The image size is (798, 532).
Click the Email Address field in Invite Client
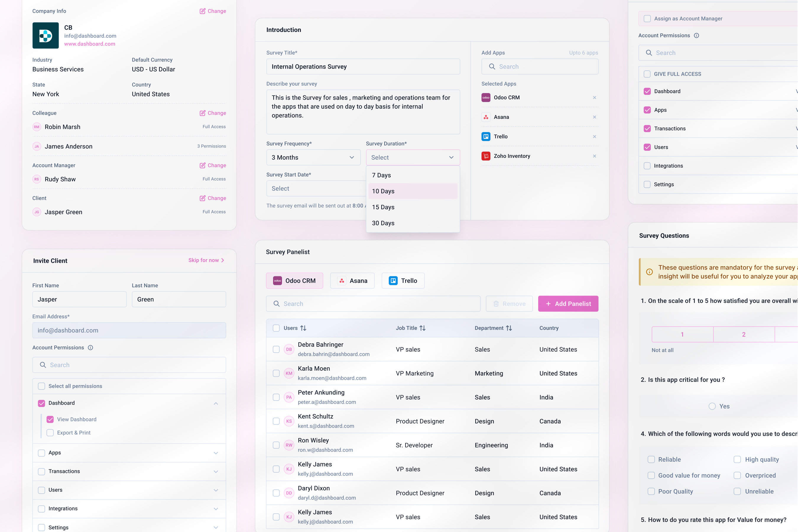pyautogui.click(x=129, y=330)
